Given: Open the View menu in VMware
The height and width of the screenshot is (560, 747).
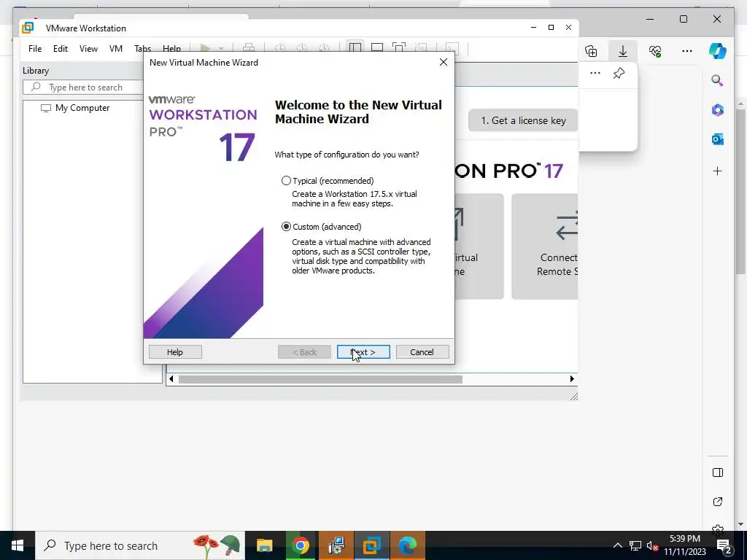Looking at the screenshot, I should (88, 49).
